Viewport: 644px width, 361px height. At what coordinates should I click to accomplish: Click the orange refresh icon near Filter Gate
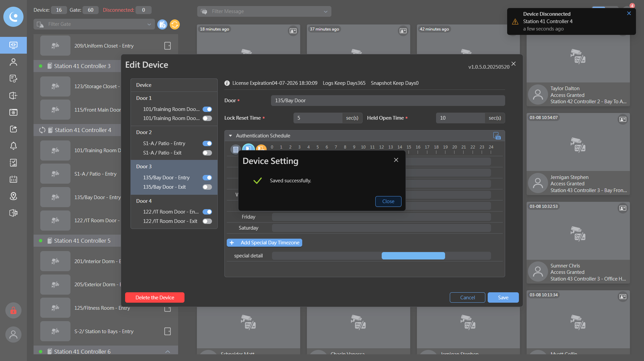tap(175, 24)
